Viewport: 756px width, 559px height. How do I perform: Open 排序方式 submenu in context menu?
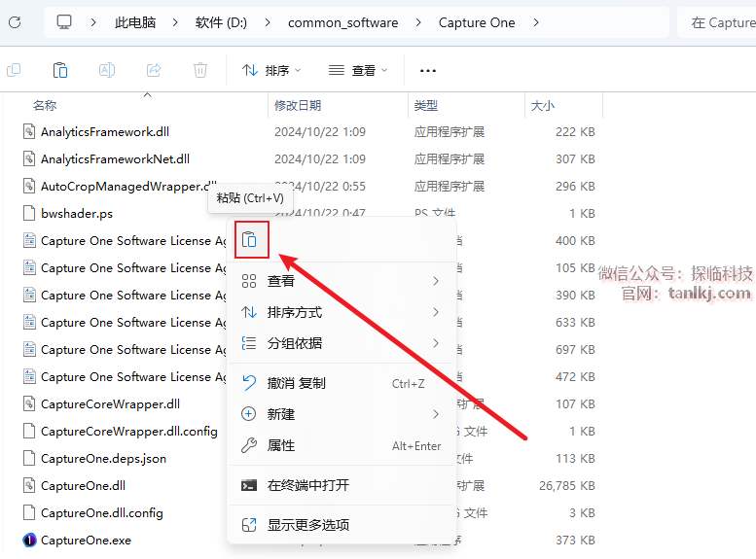pyautogui.click(x=342, y=312)
